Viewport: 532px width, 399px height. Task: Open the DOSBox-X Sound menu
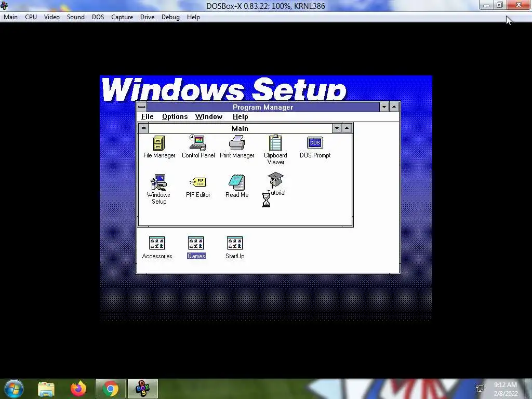click(x=76, y=17)
